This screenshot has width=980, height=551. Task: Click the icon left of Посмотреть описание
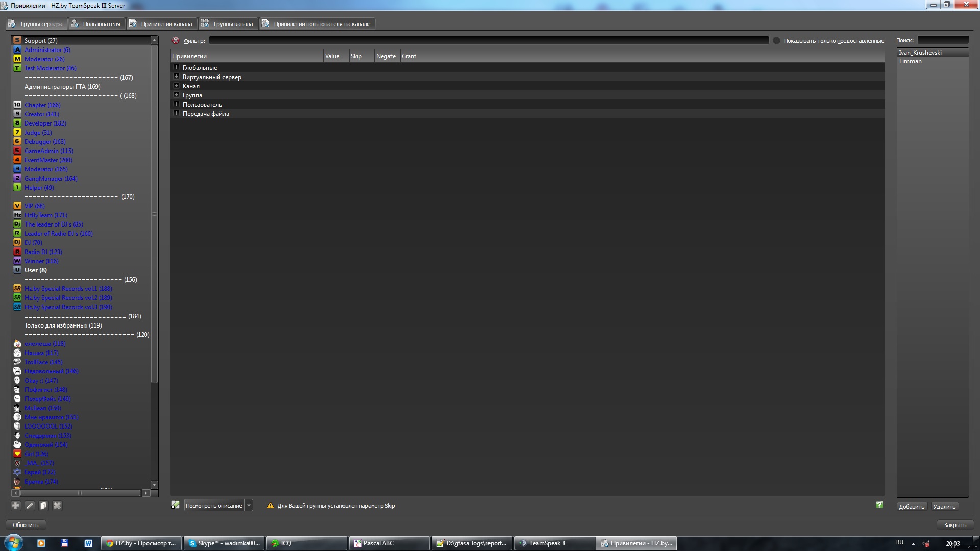pos(176,505)
